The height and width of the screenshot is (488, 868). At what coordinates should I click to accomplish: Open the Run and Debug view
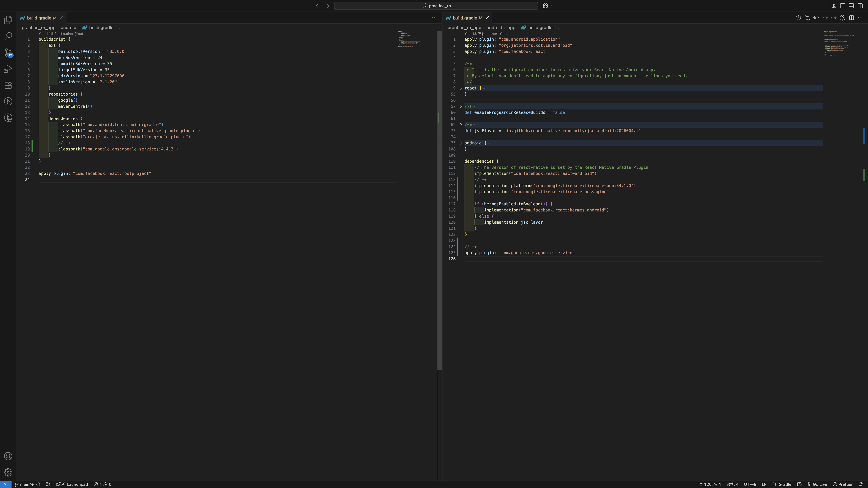tap(8, 69)
